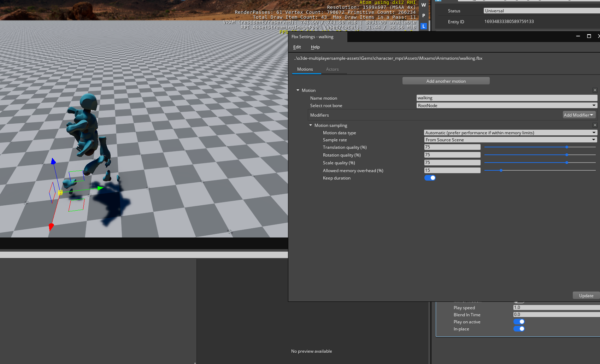Select the "W" viewport gizmo icon

click(x=423, y=5)
